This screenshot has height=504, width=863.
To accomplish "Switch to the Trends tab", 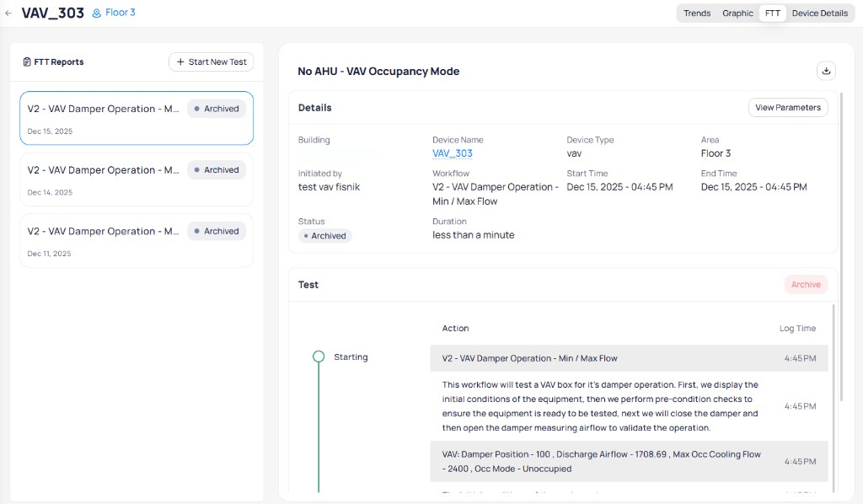I will (x=697, y=13).
